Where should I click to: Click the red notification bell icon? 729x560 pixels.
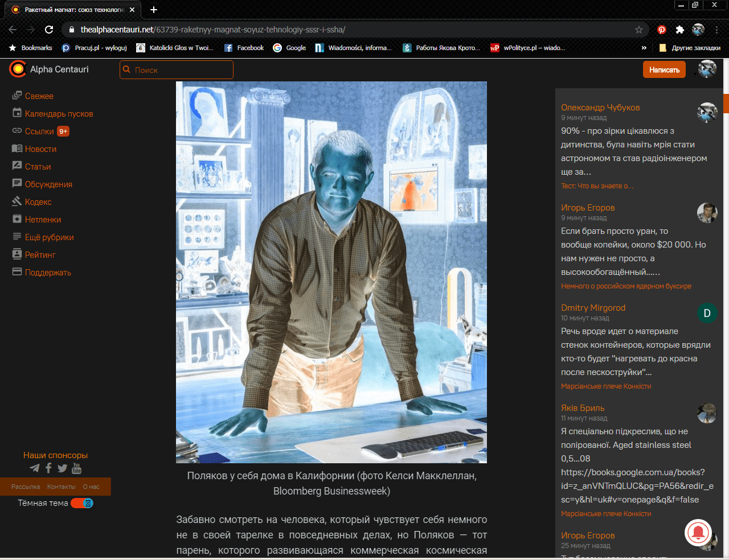698,533
